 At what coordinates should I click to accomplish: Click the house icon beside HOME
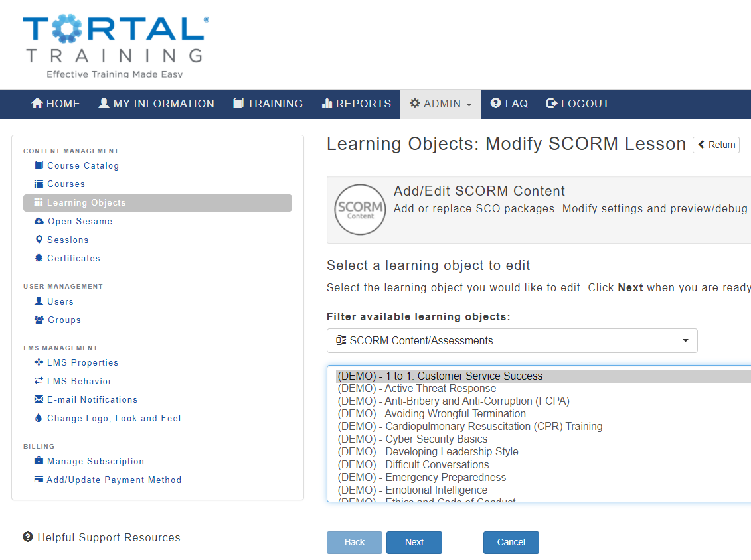coord(37,103)
